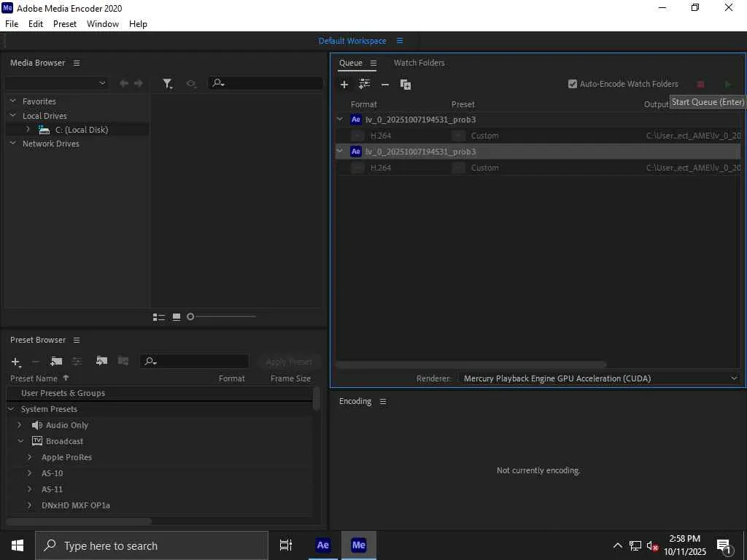The width and height of the screenshot is (747, 560).
Task: Sort presets by Preset Name header
Action: [34, 378]
